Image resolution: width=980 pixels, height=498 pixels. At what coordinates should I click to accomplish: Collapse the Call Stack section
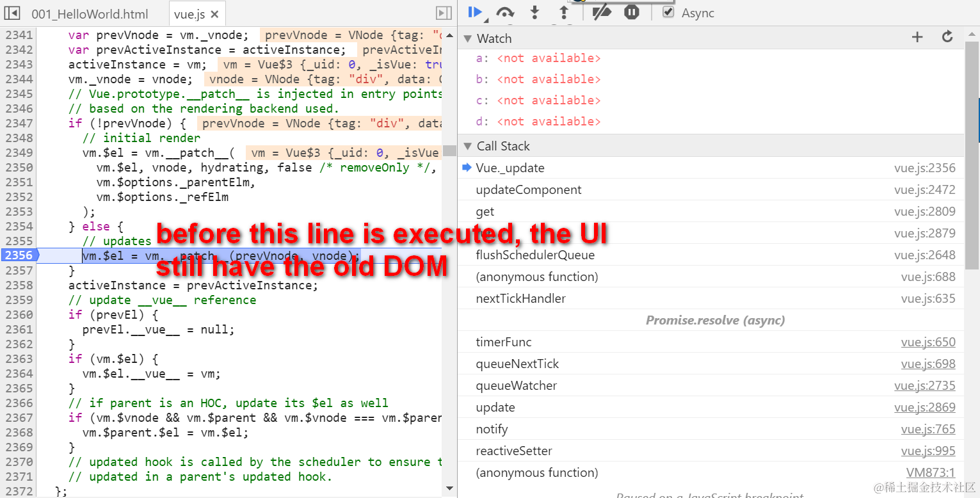click(x=467, y=146)
